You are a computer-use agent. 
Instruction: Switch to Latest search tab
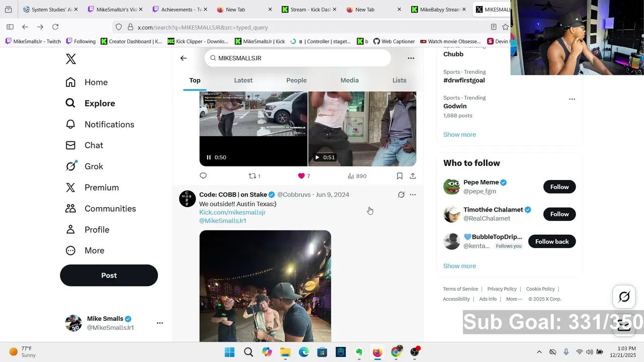pyautogui.click(x=243, y=80)
